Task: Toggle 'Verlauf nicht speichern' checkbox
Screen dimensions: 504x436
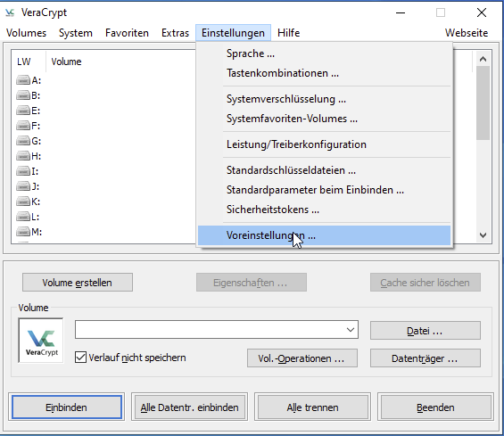Action: click(80, 358)
